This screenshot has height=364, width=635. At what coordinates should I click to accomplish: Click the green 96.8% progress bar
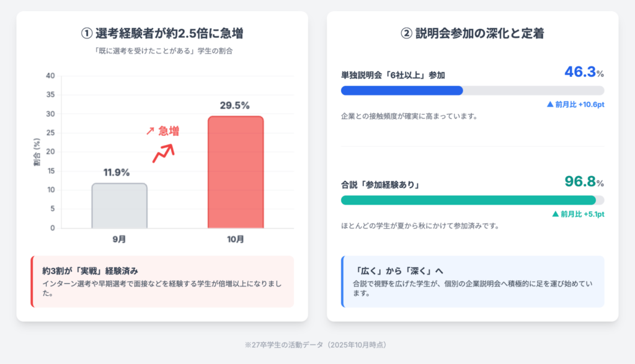click(x=468, y=200)
